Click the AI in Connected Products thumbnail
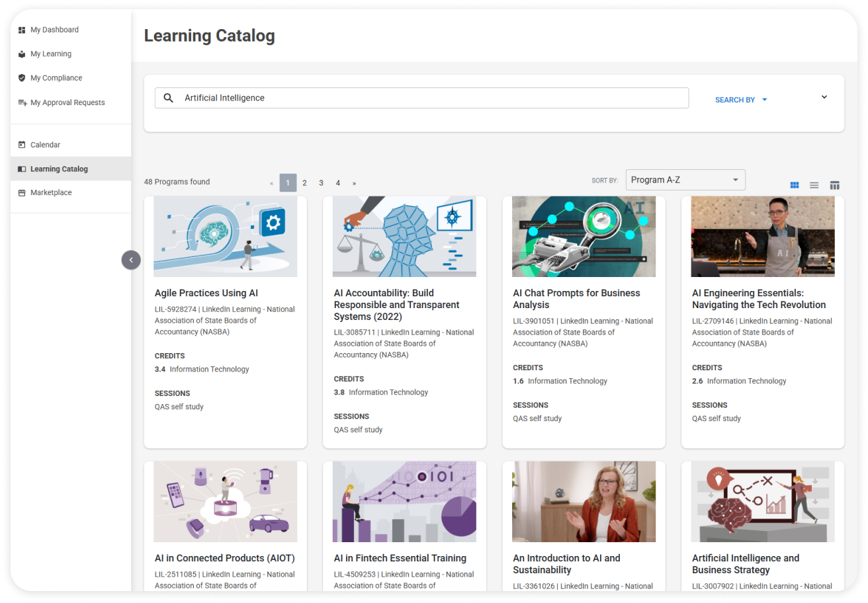 (226, 502)
